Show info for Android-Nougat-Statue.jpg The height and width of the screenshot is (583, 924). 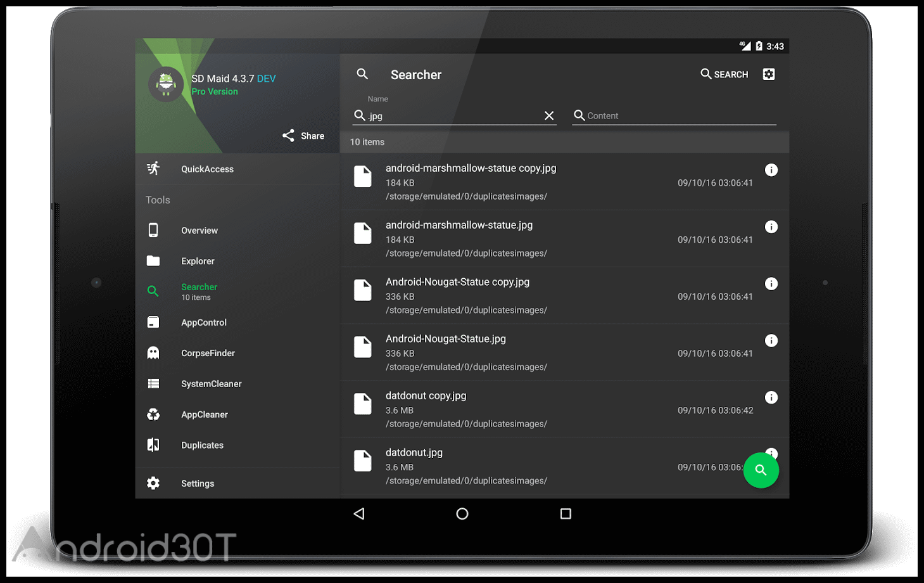771,340
